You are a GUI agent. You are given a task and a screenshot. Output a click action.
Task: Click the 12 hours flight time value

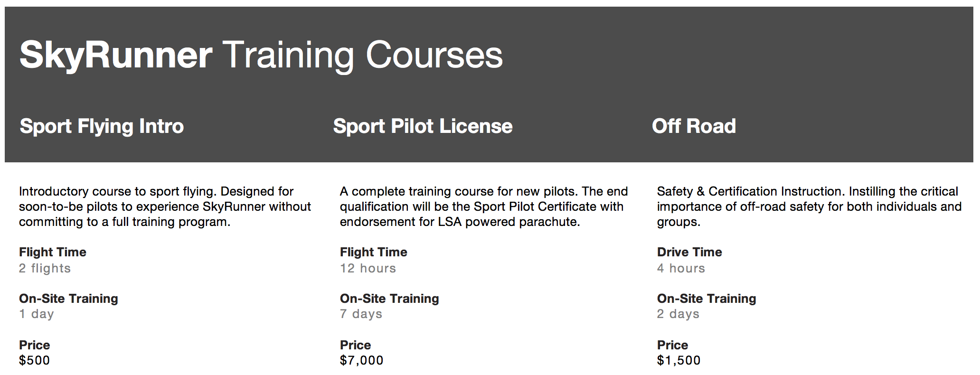pyautogui.click(x=368, y=268)
